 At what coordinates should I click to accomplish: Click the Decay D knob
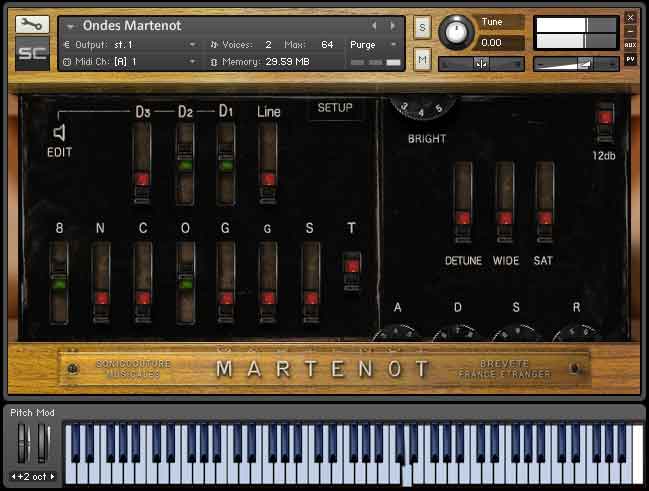tap(457, 333)
